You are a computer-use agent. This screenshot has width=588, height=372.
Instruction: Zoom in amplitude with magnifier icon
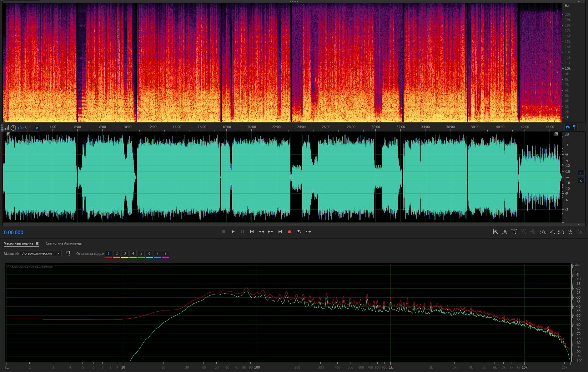[495, 232]
